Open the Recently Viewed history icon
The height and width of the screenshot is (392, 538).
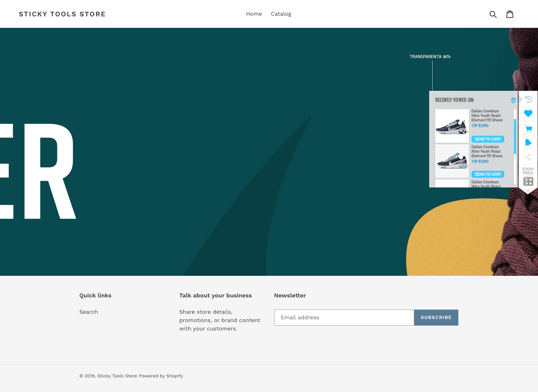(528, 99)
